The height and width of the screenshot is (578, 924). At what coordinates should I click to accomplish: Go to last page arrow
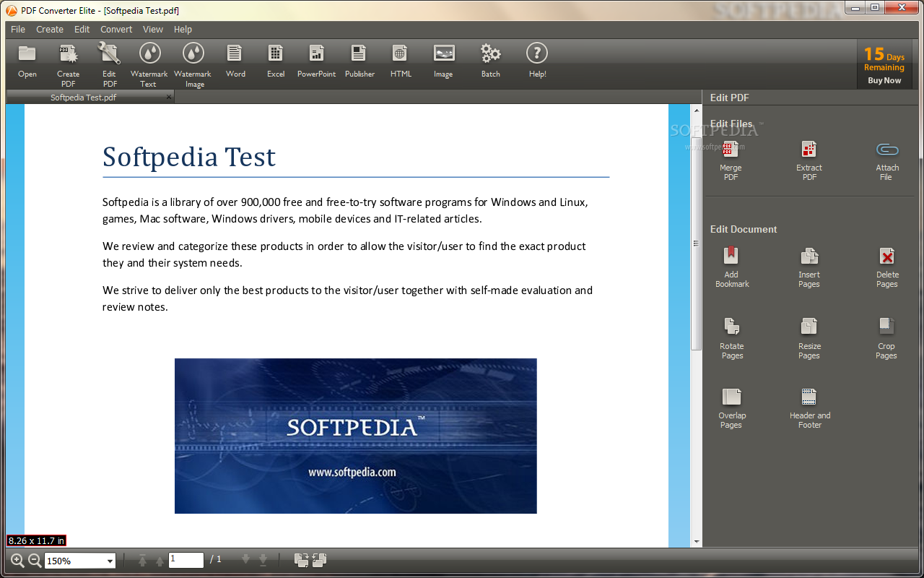[x=263, y=560]
